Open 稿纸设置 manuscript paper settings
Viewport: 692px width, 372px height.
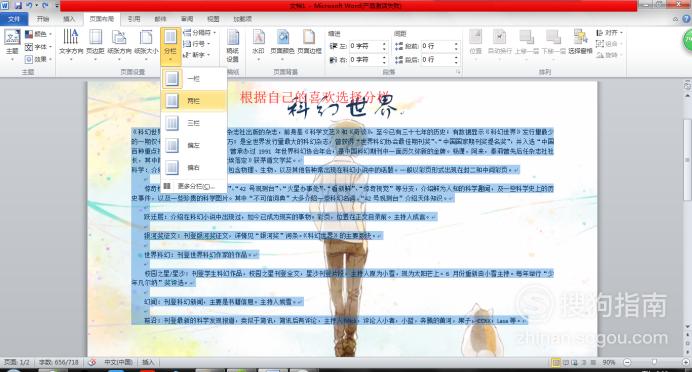[x=233, y=45]
